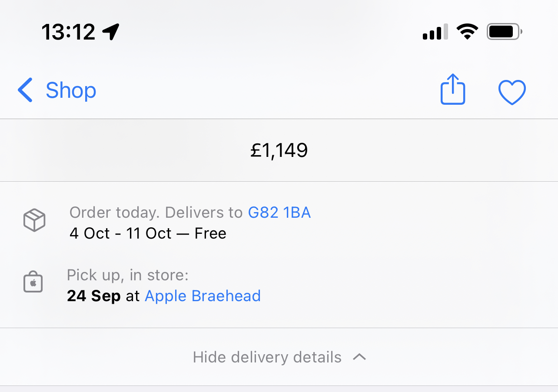The image size is (558, 392).
Task: Tap the battery indicator icon
Action: 505,32
